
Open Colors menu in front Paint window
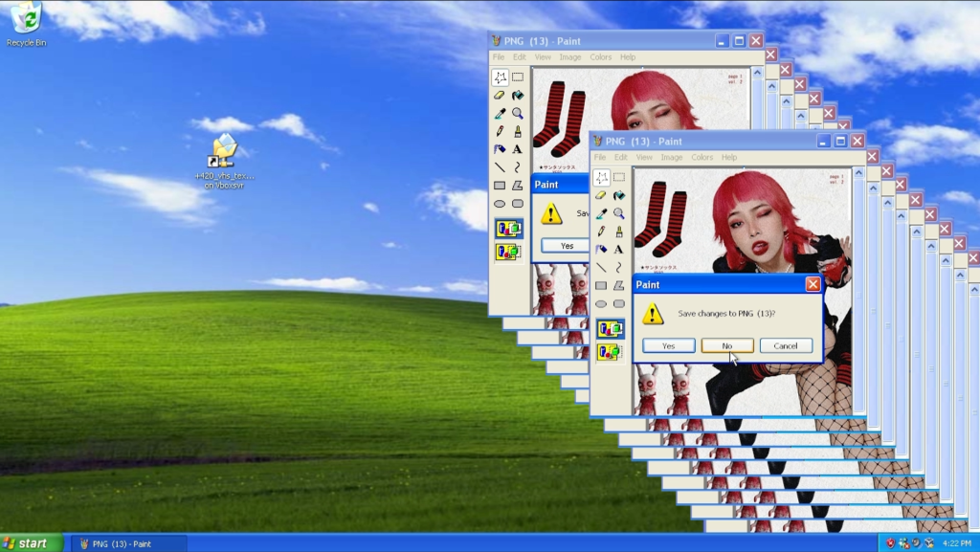(x=702, y=157)
